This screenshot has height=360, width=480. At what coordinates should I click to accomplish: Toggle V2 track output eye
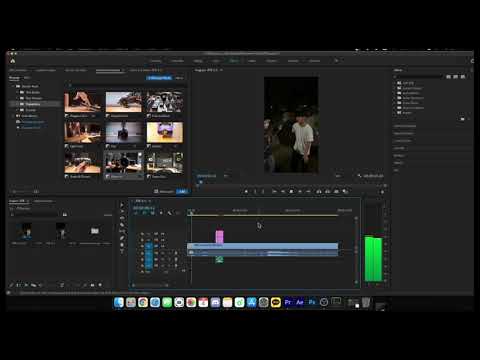[162, 240]
